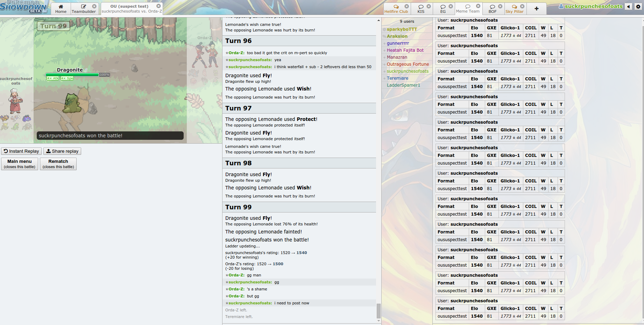Screen dimensions: 644x325
Task: Click the plus icon to join rooms
Action: tap(536, 9)
